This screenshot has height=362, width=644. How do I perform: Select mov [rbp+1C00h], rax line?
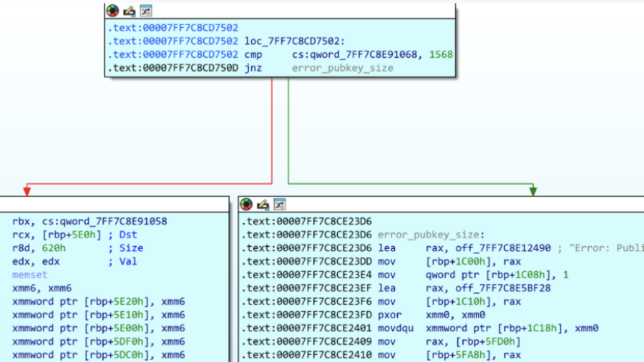(381, 261)
